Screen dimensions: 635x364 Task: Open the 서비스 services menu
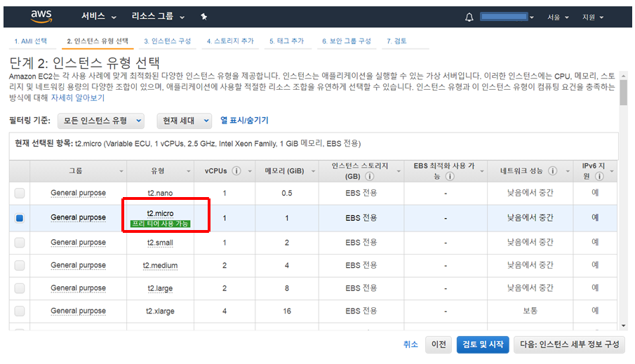pos(99,16)
